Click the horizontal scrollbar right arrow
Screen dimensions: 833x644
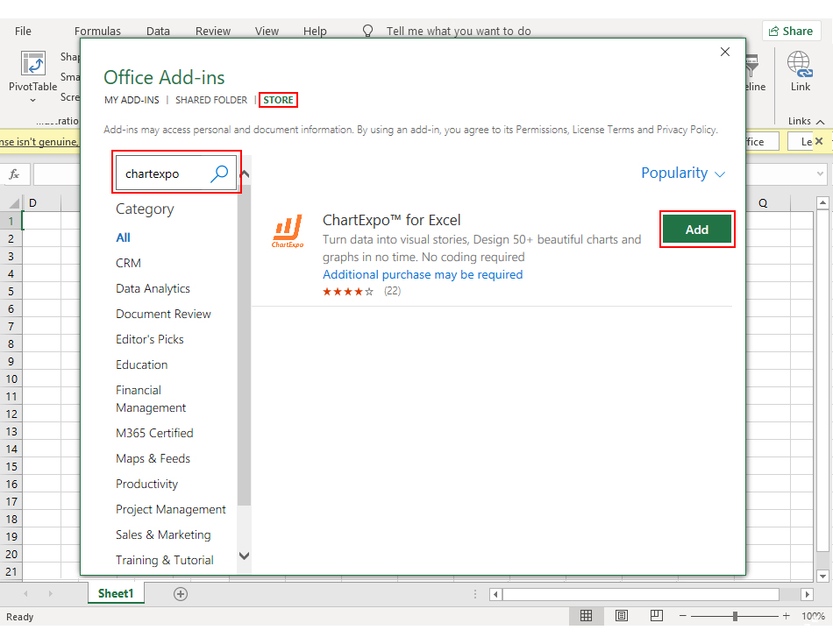point(807,594)
